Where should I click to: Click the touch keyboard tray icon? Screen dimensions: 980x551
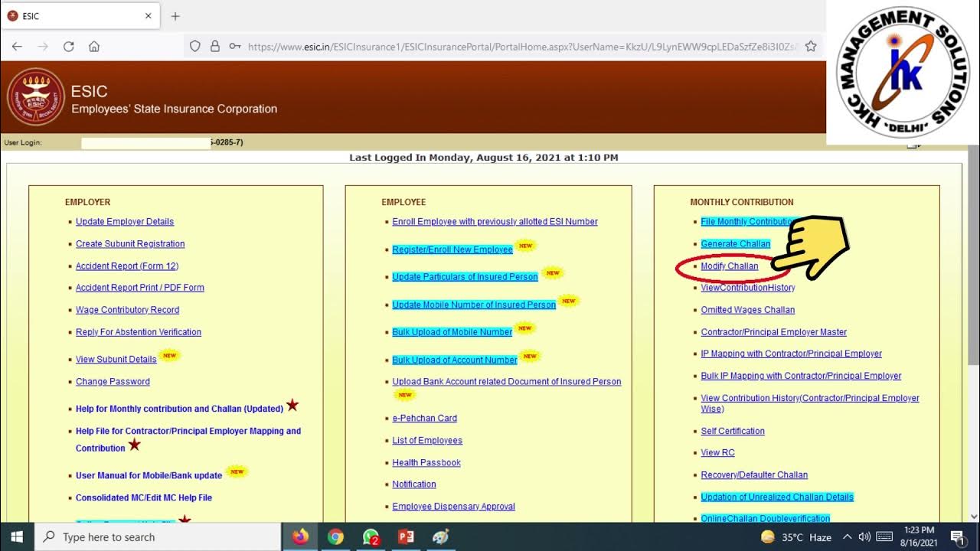(884, 537)
